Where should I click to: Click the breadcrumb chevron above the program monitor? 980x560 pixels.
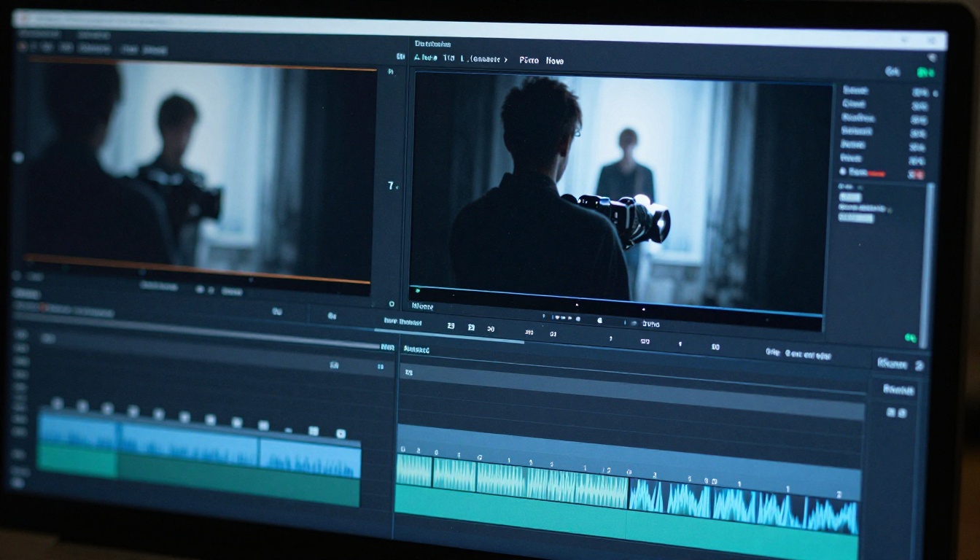(506, 59)
